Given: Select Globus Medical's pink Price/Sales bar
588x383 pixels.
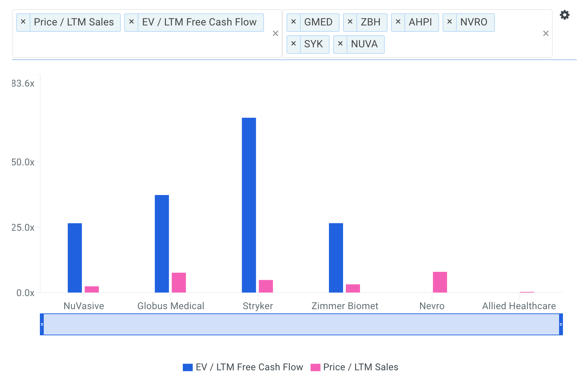Looking at the screenshot, I should click(179, 283).
